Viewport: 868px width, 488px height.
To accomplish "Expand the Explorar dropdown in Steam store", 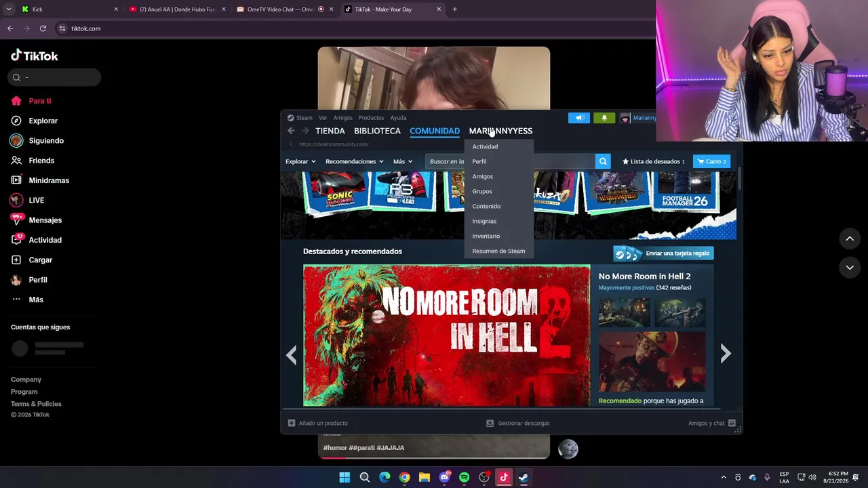I will (x=300, y=161).
